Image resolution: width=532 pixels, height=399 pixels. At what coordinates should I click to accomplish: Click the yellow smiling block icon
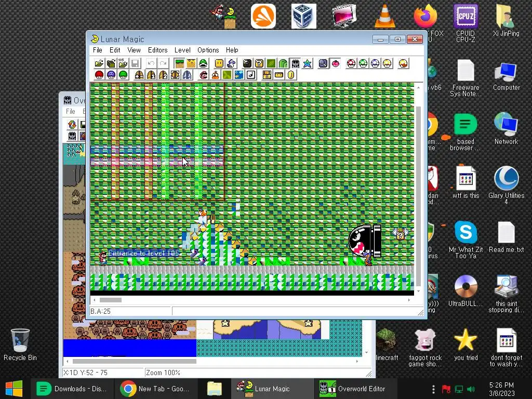(x=219, y=63)
